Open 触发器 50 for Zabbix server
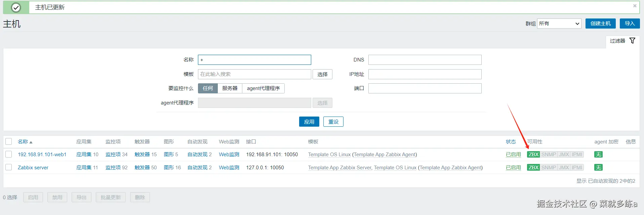 [x=142, y=168]
